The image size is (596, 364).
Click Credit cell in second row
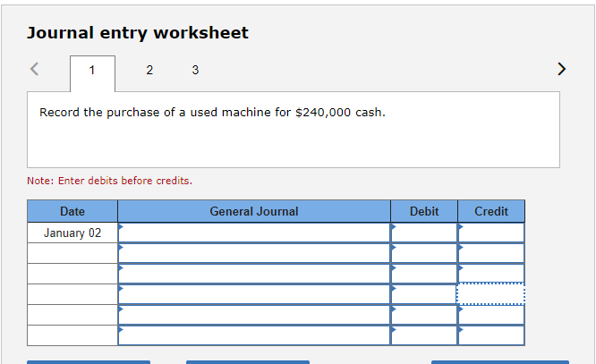coord(491,253)
